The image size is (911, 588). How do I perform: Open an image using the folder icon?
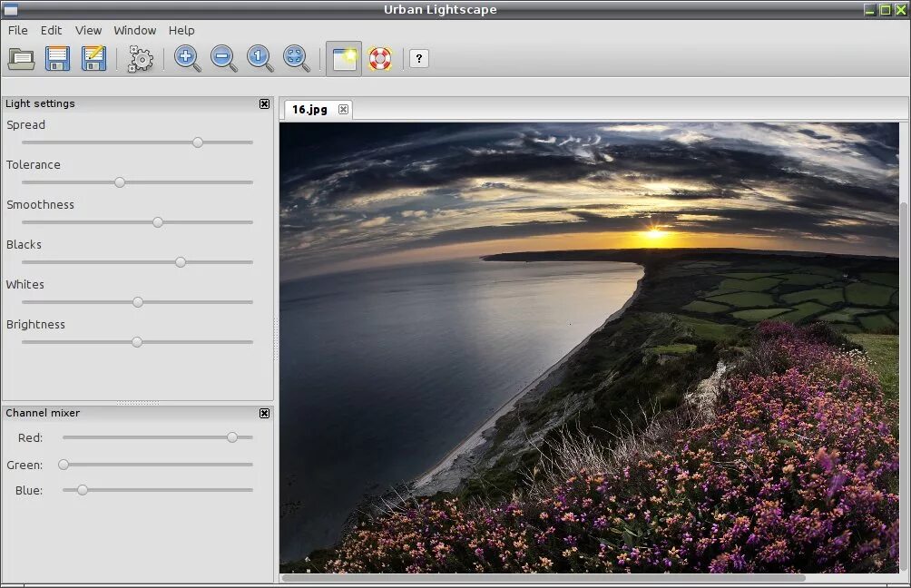(20, 58)
